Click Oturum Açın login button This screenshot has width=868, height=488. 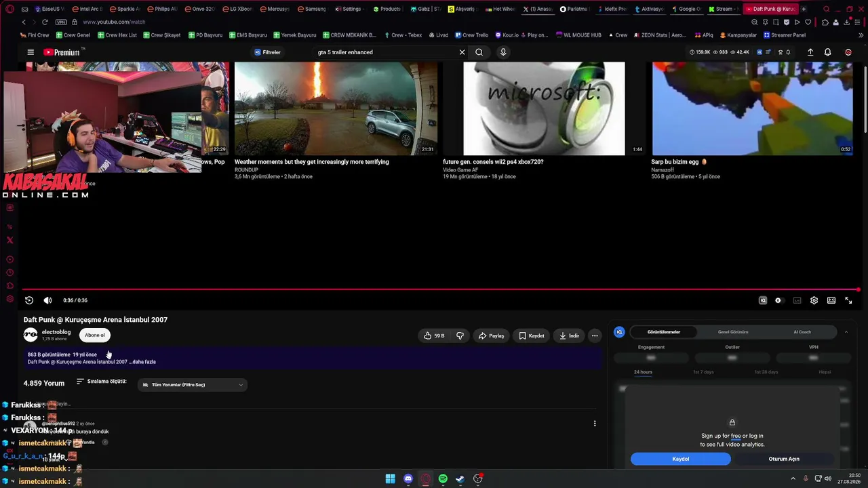(784, 459)
